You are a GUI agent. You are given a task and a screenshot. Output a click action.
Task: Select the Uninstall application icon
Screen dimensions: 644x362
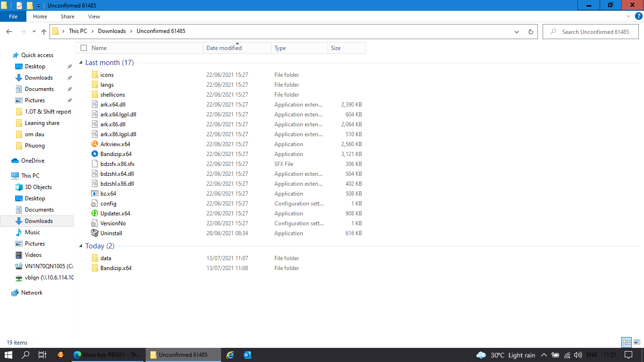(x=95, y=233)
